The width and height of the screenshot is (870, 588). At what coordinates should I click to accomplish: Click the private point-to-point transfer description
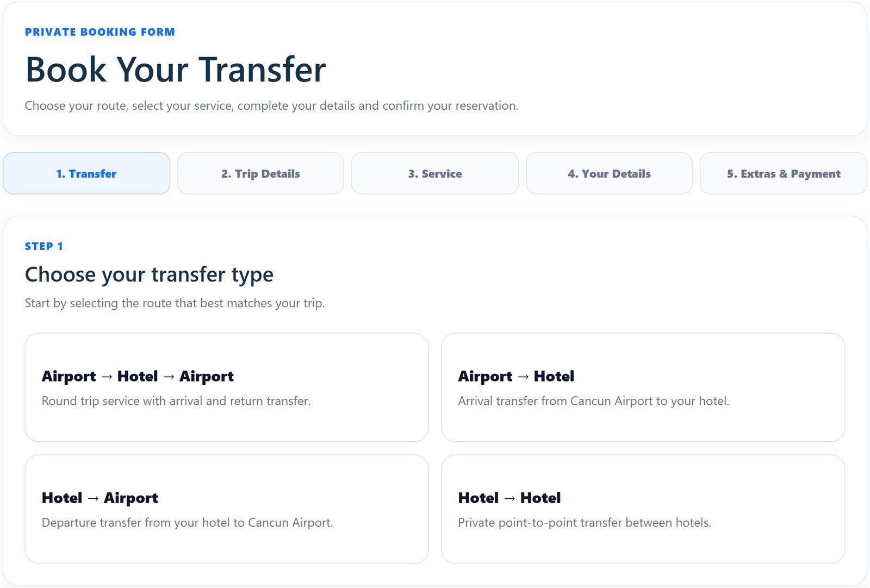coord(585,523)
